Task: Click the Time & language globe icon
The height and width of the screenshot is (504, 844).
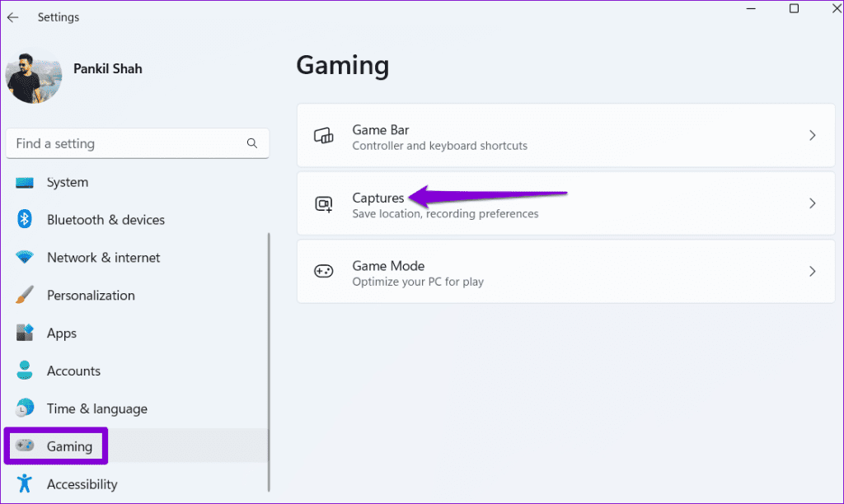Action: (x=25, y=408)
